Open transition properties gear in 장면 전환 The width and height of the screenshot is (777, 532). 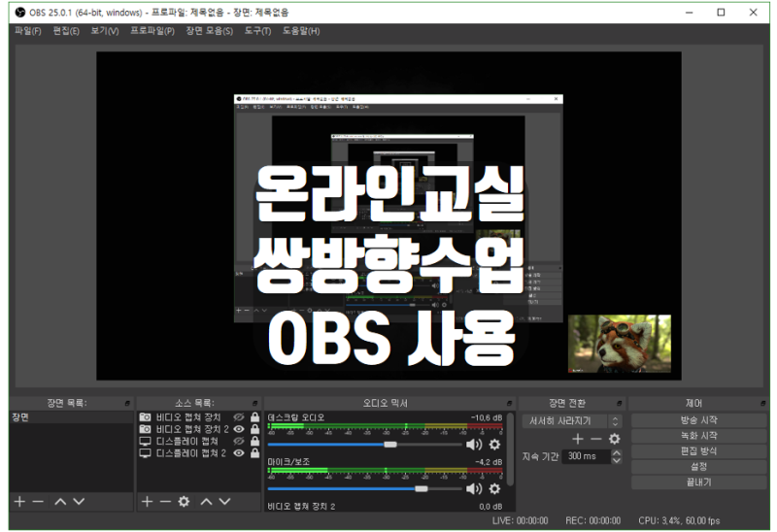coord(615,439)
